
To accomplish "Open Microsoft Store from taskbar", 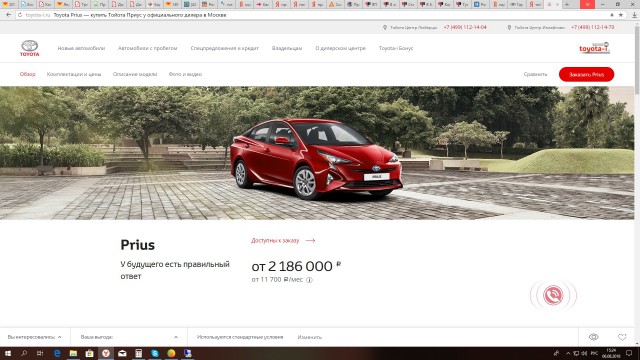I will pos(89,353).
